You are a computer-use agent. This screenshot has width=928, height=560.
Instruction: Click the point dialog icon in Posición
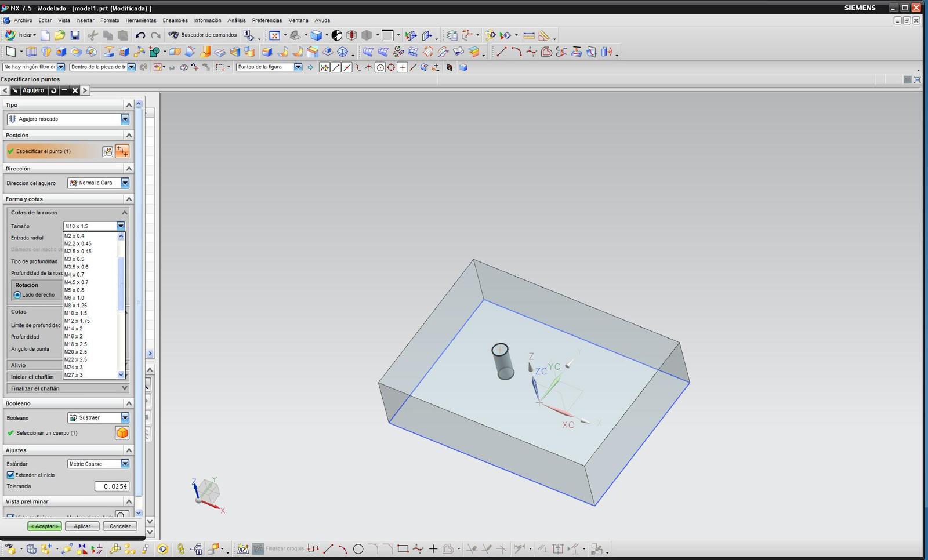(107, 151)
